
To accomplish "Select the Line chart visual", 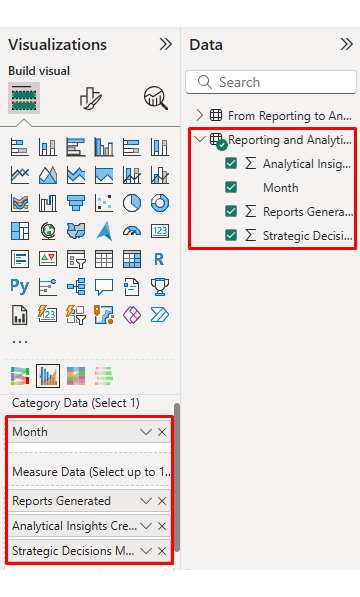I will (19, 175).
